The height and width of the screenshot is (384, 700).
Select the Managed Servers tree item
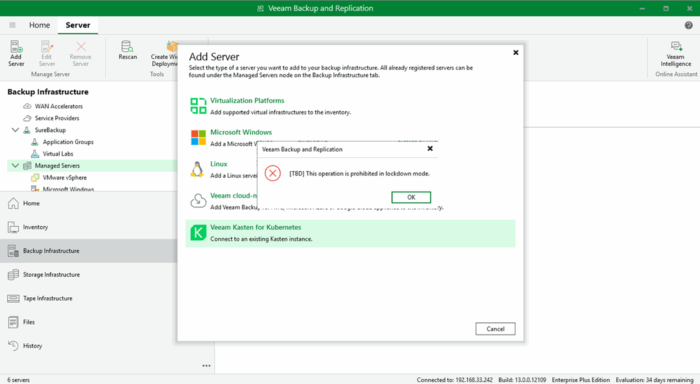[x=57, y=166]
